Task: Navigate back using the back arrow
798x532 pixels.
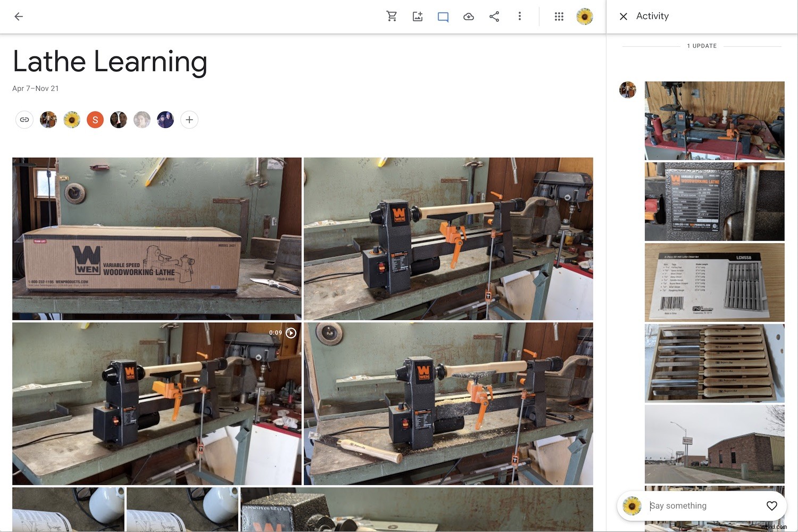Action: tap(19, 16)
